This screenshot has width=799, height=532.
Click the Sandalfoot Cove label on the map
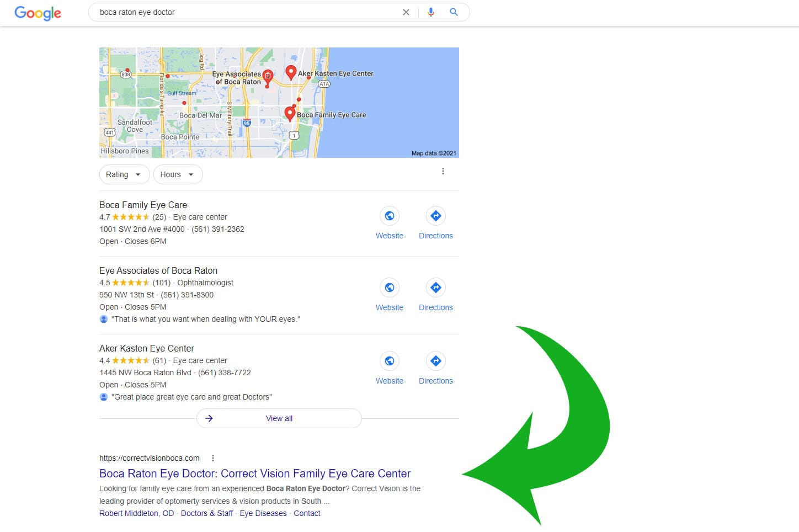pos(135,126)
